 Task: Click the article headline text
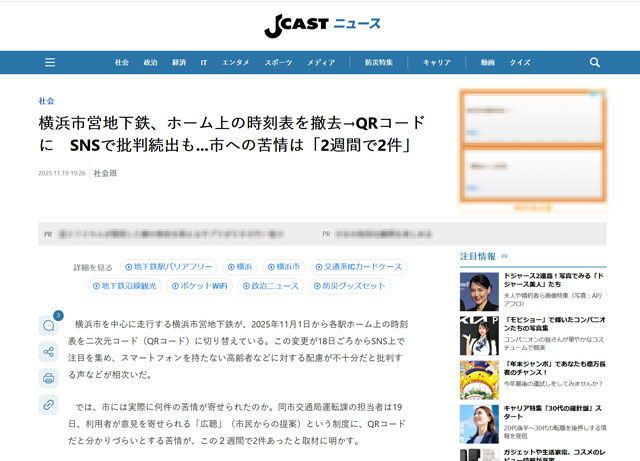click(x=232, y=134)
